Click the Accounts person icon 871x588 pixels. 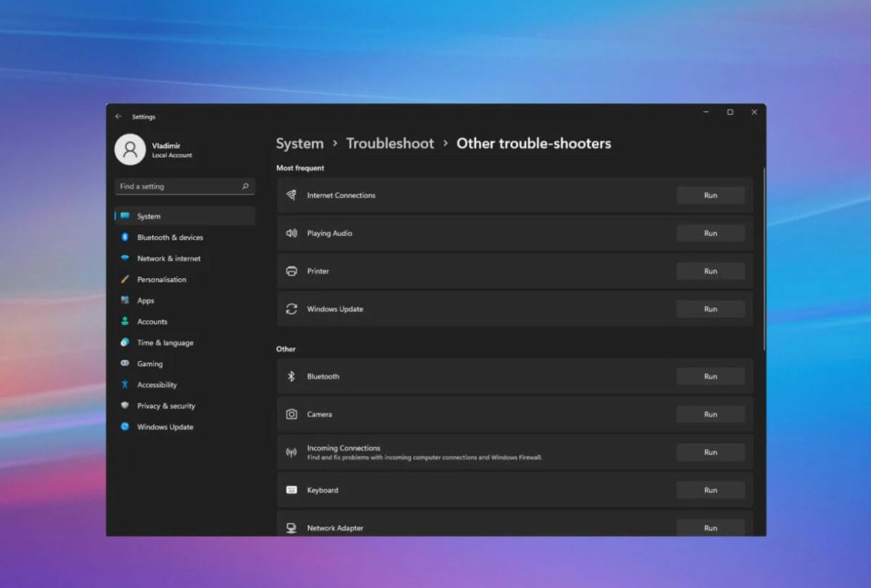[125, 321]
